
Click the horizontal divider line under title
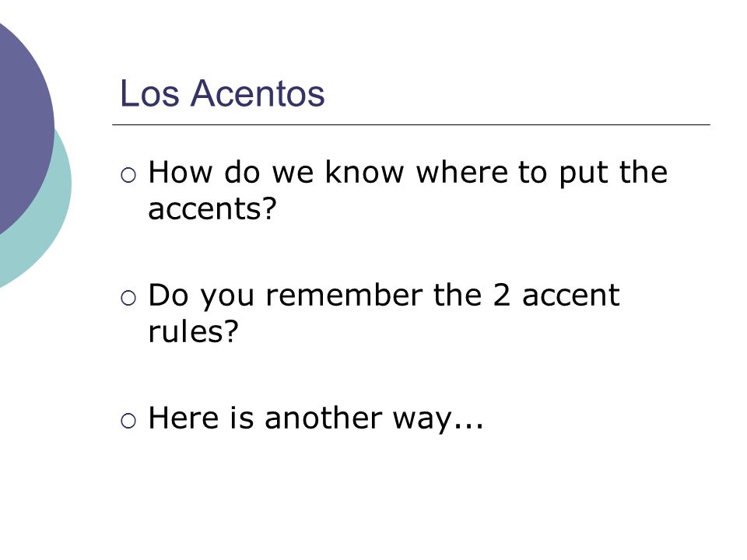pos(411,124)
